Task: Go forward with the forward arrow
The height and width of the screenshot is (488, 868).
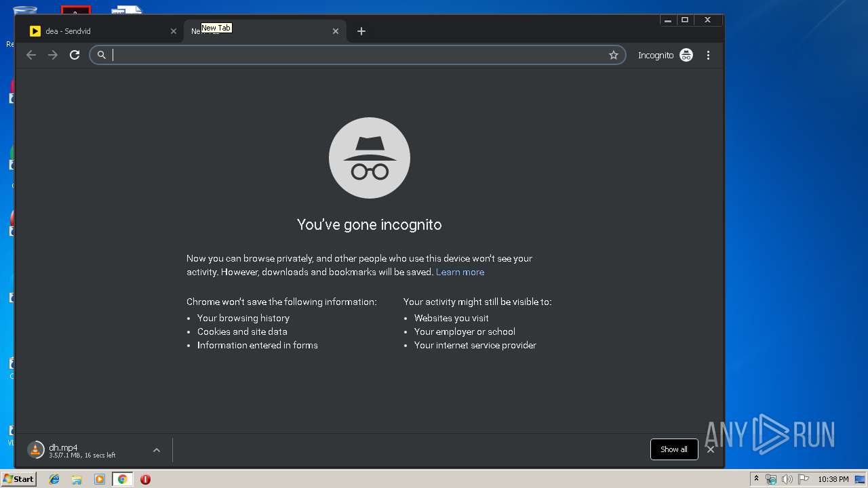Action: click(53, 55)
